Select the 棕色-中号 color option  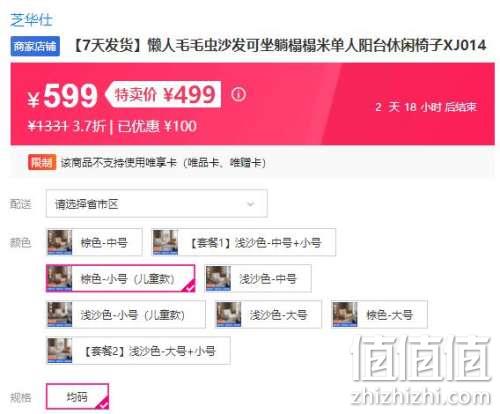(94, 242)
